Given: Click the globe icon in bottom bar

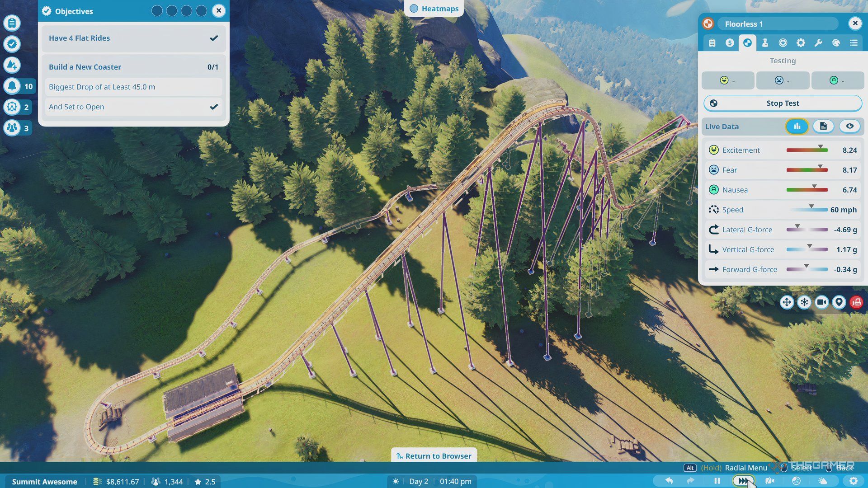Looking at the screenshot, I should point(796,481).
